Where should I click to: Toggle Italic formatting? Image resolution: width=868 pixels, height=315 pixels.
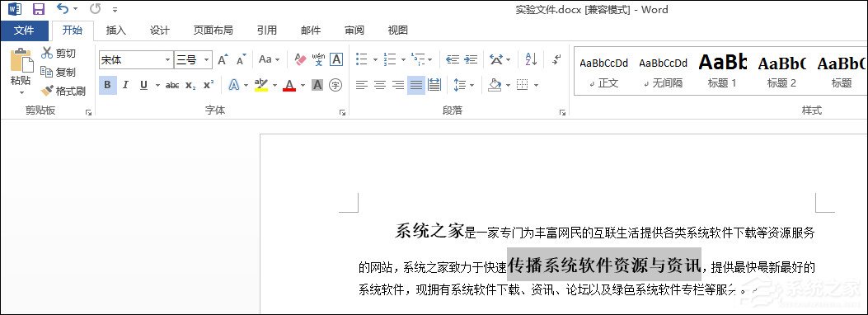pyautogui.click(x=125, y=85)
